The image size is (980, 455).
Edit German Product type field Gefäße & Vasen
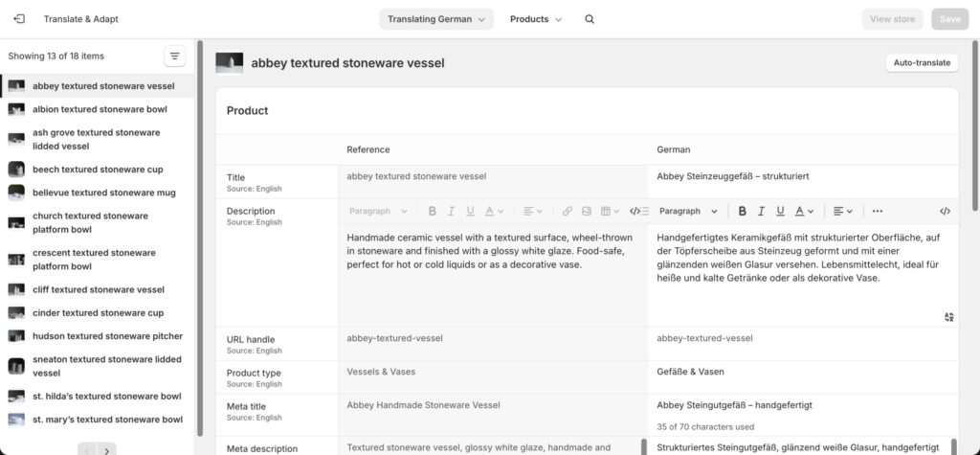pos(803,376)
